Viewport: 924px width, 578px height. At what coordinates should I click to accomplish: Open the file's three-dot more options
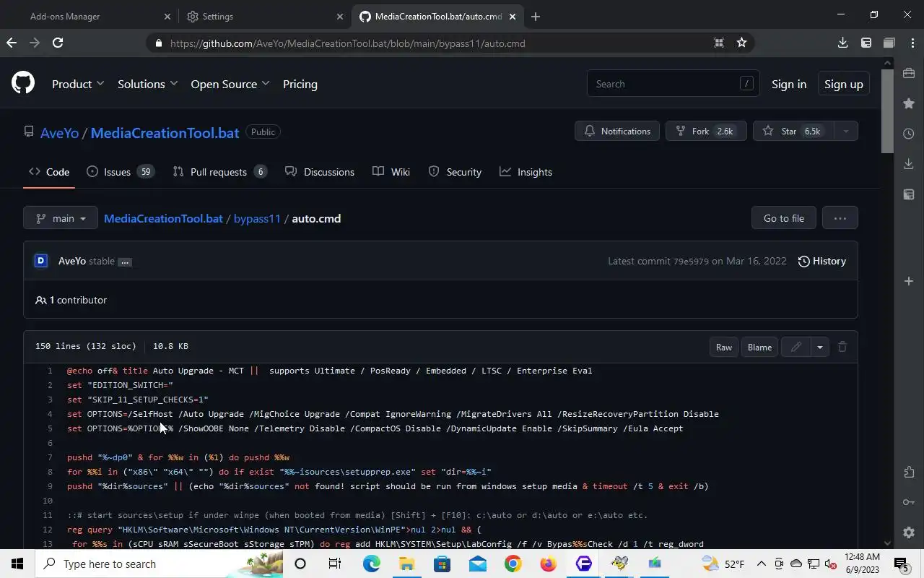click(x=840, y=218)
